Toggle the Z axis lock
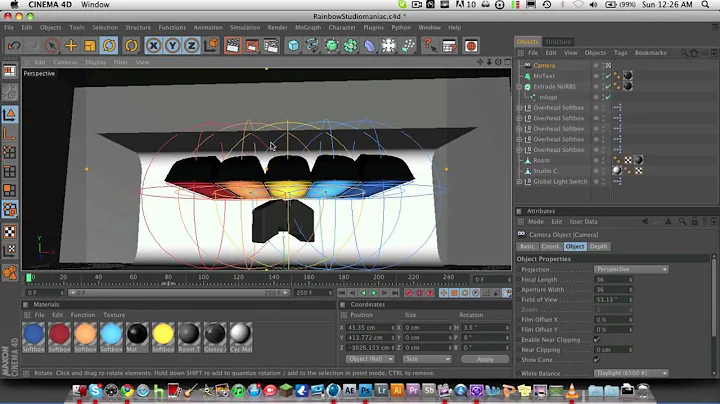The width and height of the screenshot is (720, 404). click(191, 45)
